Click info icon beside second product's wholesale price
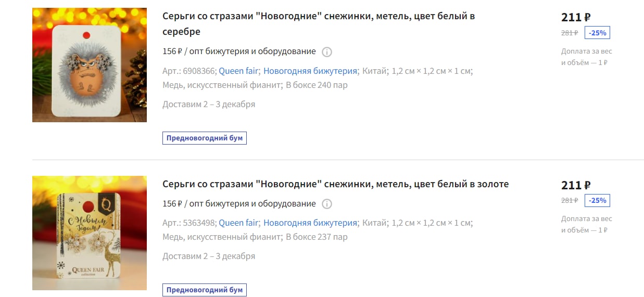 coord(327,204)
